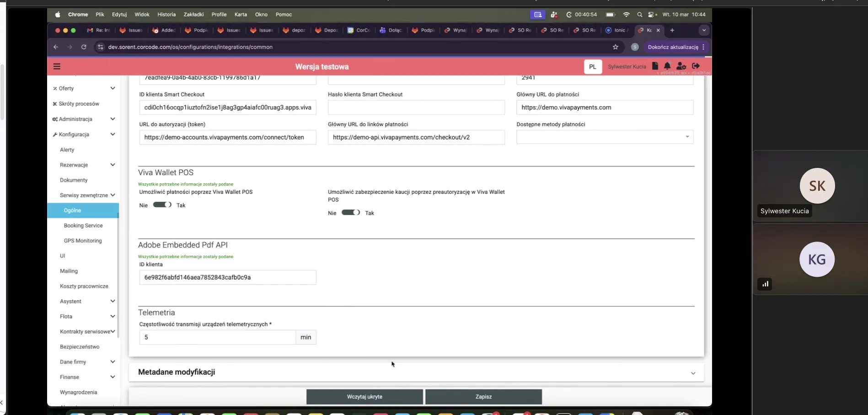The image size is (868, 415).
Task: Enable payments through Viva Wallet POS
Action: [162, 205]
